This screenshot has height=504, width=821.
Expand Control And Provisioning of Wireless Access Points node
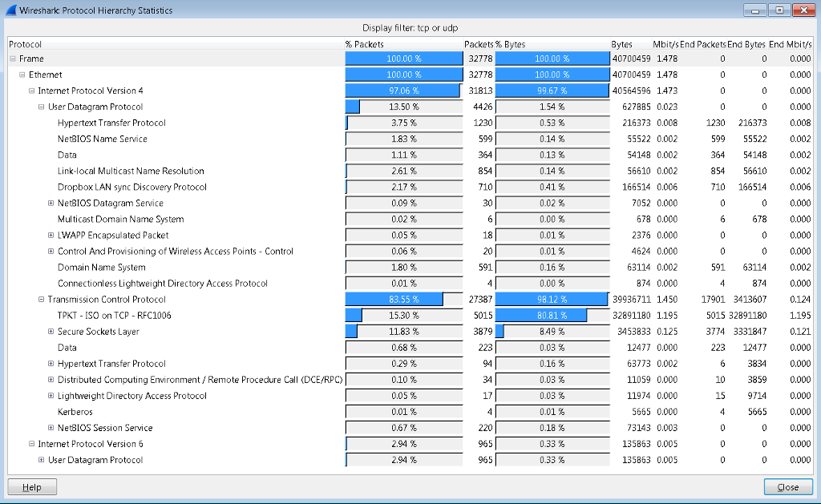[x=51, y=252]
